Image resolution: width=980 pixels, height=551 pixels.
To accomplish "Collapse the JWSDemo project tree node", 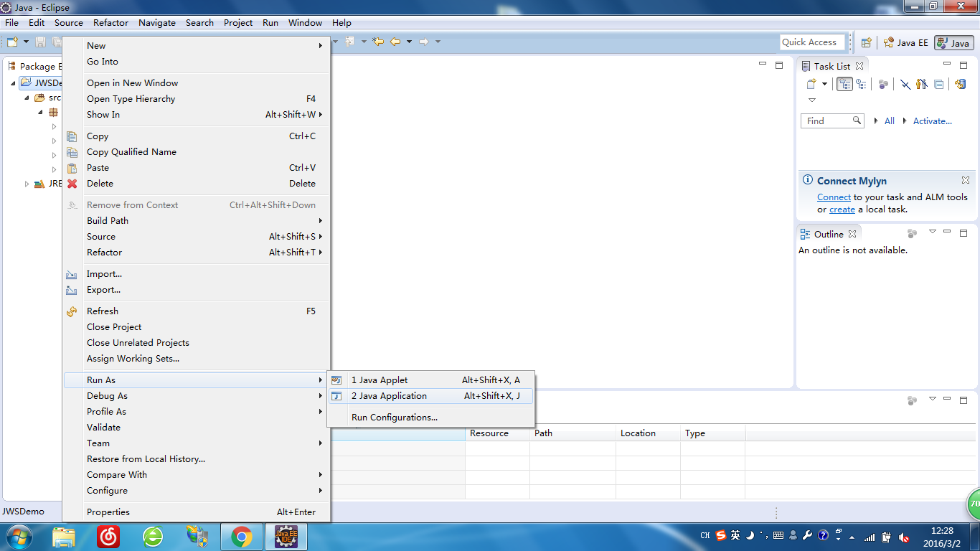I will click(x=13, y=83).
